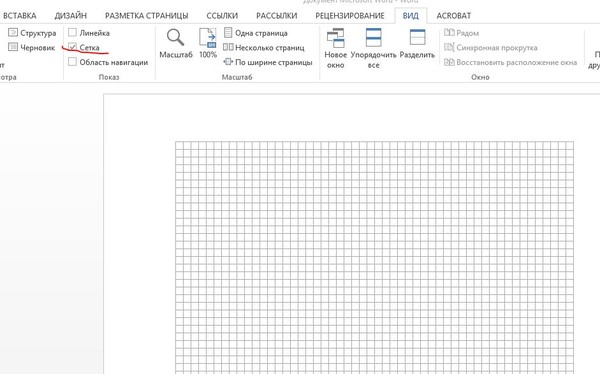600x374 pixels.
Task: Open the ДИЗАЙН ribbon tab
Action: pyautogui.click(x=71, y=16)
